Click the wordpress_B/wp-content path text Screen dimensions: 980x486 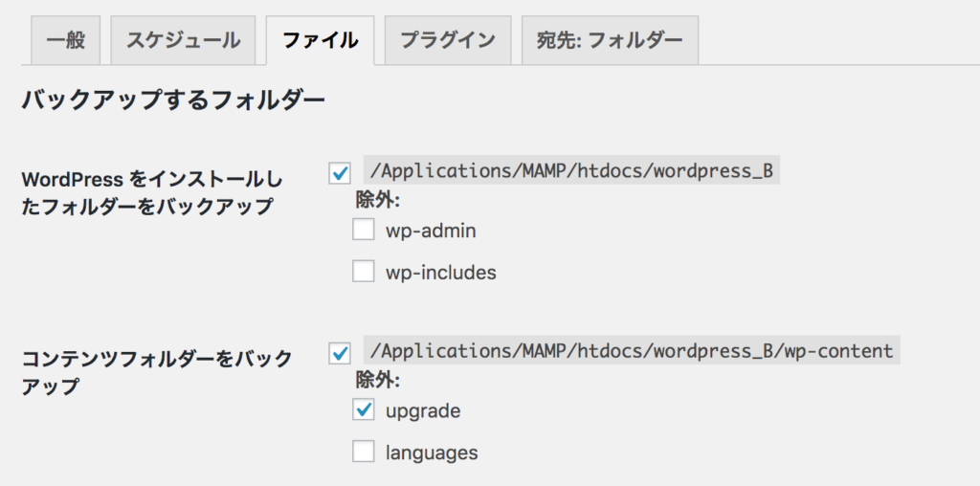tap(632, 350)
